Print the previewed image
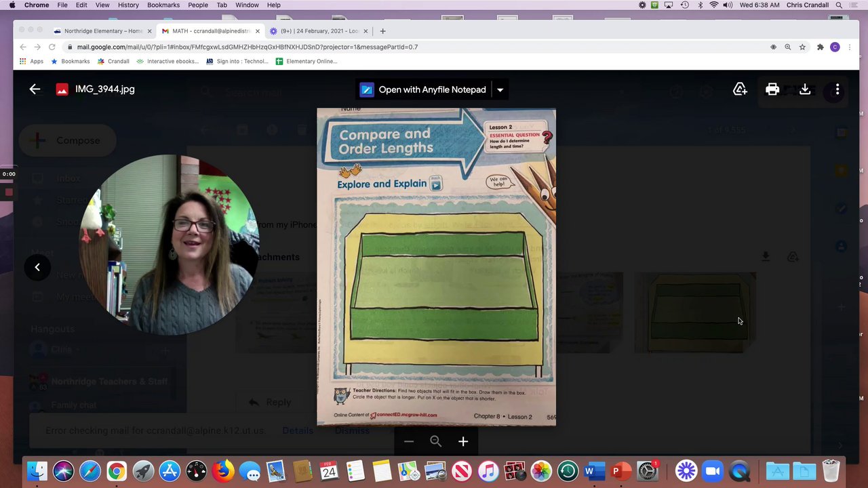The width and height of the screenshot is (868, 488). pyautogui.click(x=772, y=89)
